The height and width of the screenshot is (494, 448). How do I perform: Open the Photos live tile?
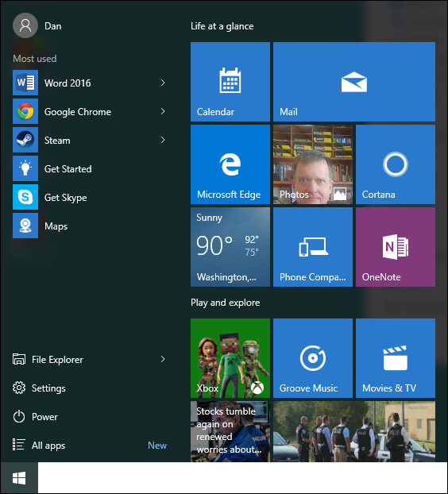pos(313,164)
